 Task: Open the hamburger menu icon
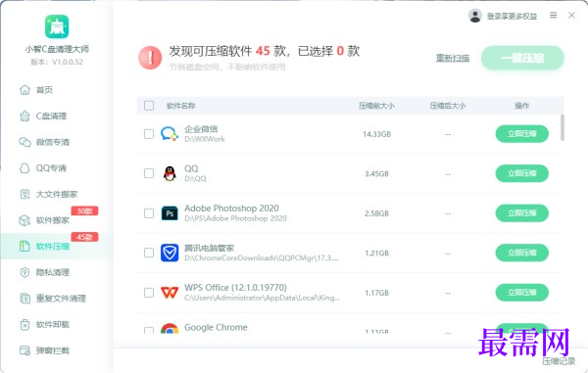click(x=553, y=15)
